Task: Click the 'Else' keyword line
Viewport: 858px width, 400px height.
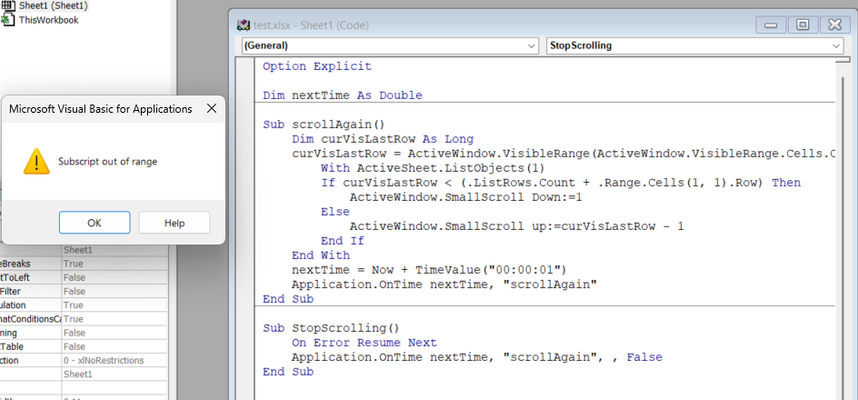Action: (335, 212)
